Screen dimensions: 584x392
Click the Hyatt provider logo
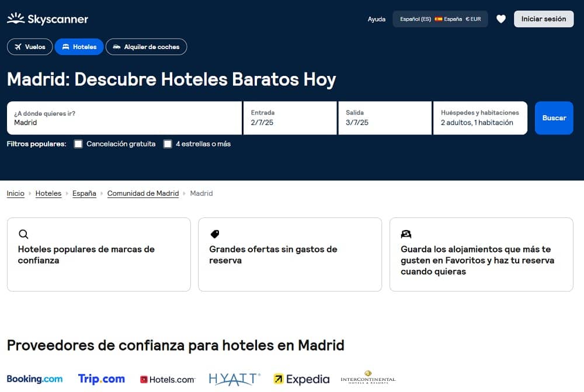[x=235, y=379]
